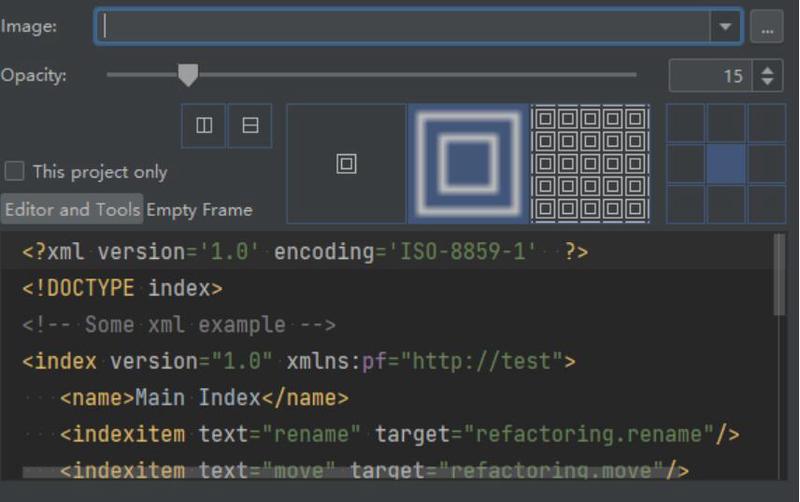The height and width of the screenshot is (502, 800).
Task: Switch to the Editor and Tools tab
Action: point(71,210)
